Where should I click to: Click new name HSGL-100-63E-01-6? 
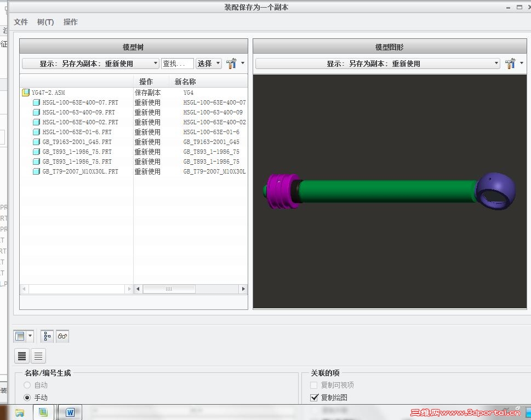tap(212, 132)
